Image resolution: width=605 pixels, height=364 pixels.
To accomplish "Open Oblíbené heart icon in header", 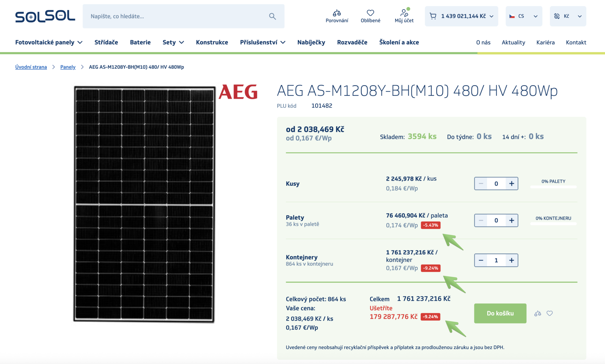I will click(370, 13).
